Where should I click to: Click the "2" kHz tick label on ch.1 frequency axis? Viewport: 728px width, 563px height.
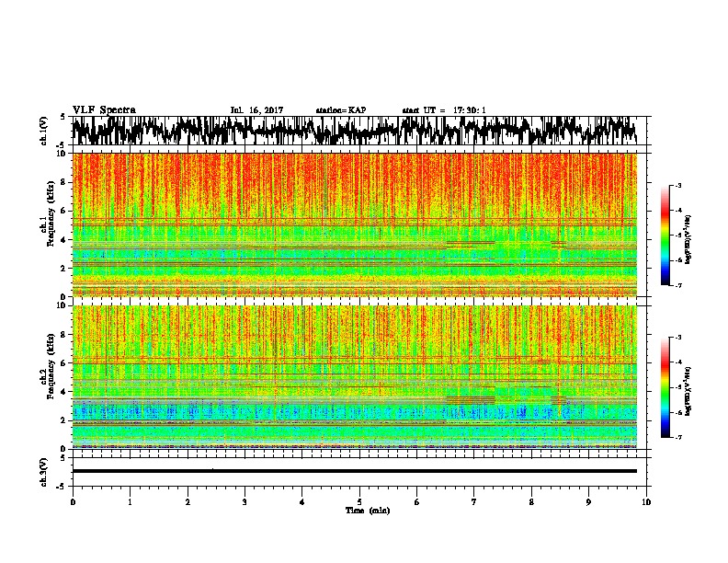pos(64,269)
